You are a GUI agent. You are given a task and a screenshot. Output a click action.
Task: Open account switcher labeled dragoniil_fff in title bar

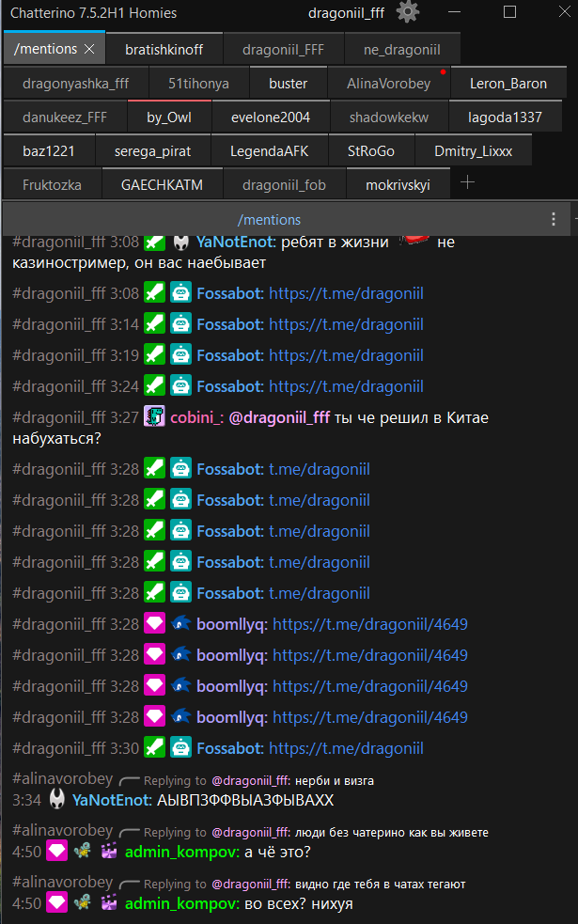click(x=347, y=13)
